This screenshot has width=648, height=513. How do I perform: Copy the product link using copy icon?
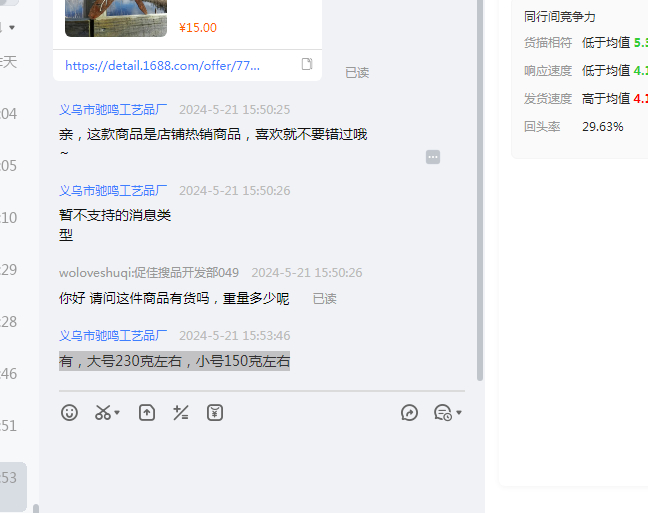click(307, 64)
